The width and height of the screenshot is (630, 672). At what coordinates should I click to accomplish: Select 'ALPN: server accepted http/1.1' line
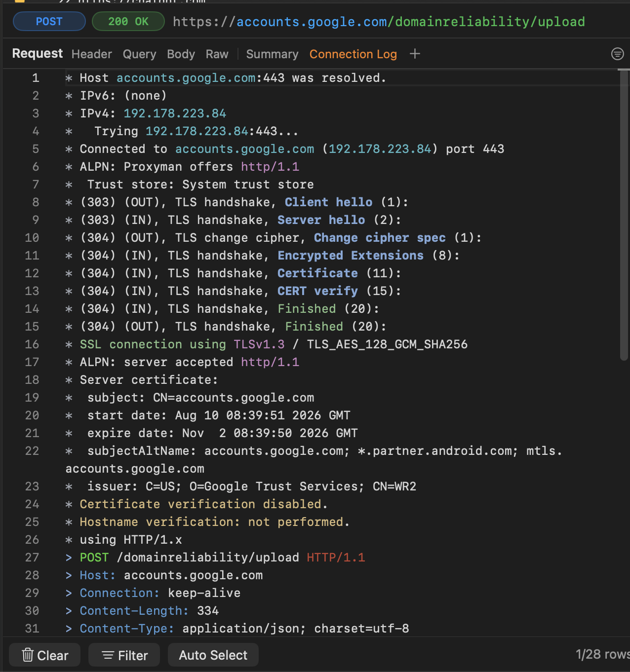coord(182,362)
